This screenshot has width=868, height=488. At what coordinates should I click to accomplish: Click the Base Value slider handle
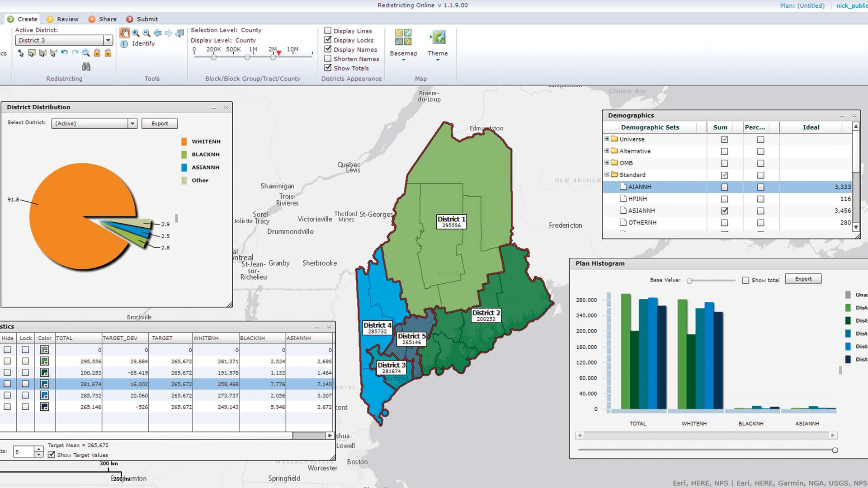tap(689, 281)
